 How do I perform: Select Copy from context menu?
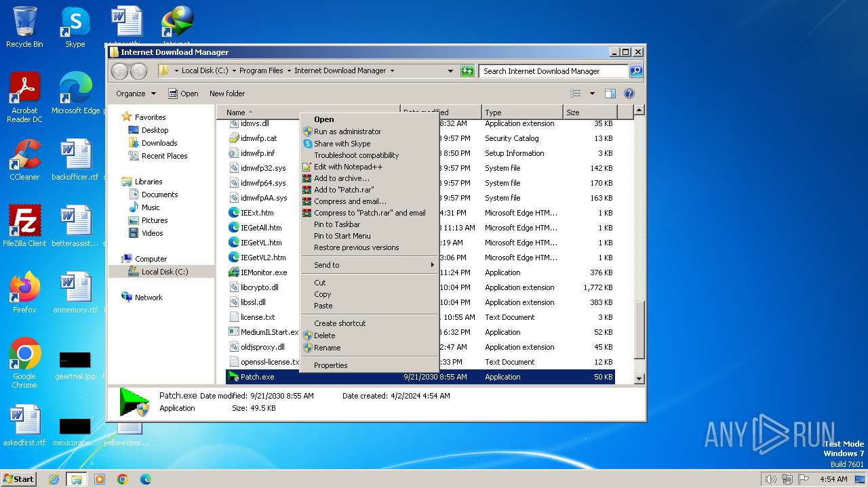pos(370,294)
